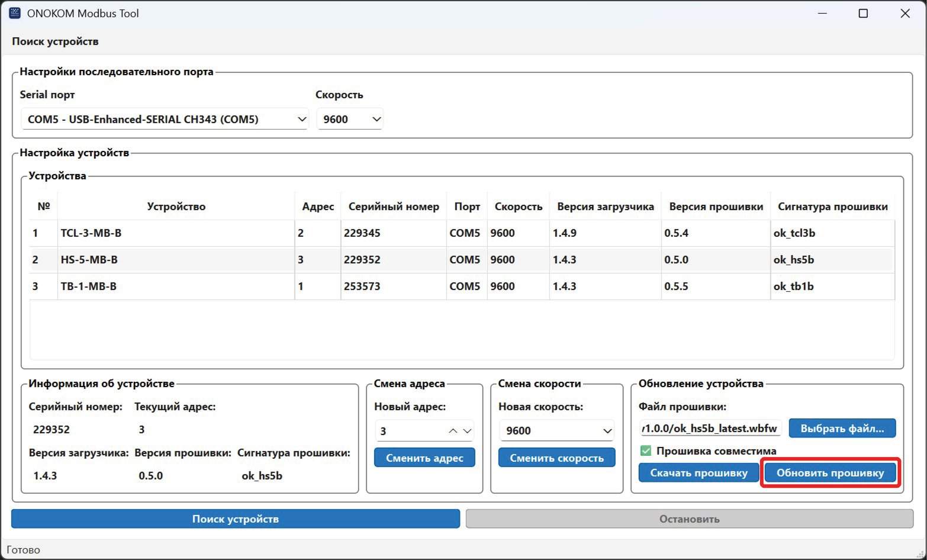Increase new address with up arrow

[453, 431]
